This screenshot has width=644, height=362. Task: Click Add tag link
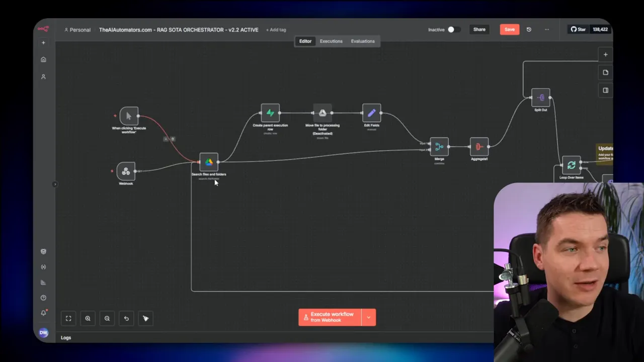[276, 30]
